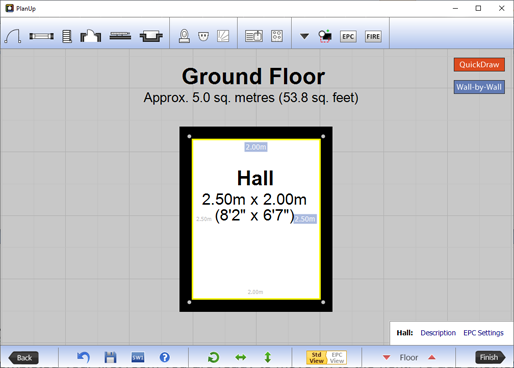Click the top-left corner handle of Hall
Viewport: 514px width, 368px height.
189,136
